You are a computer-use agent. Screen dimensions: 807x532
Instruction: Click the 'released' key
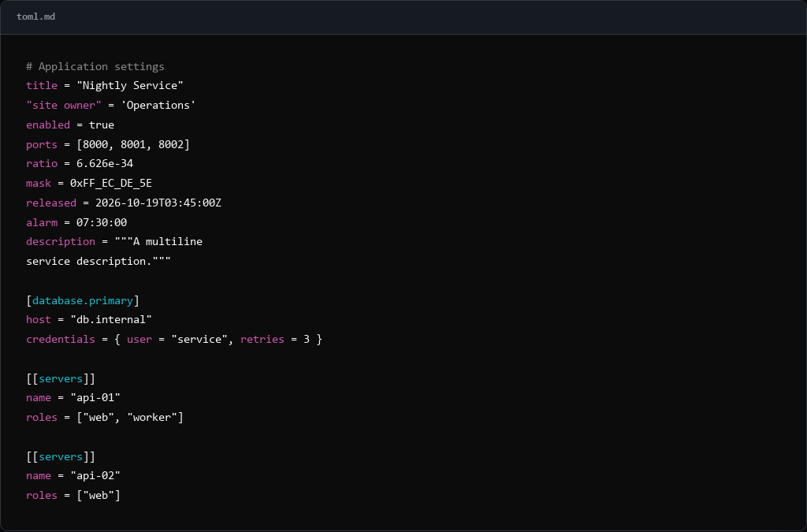point(51,203)
